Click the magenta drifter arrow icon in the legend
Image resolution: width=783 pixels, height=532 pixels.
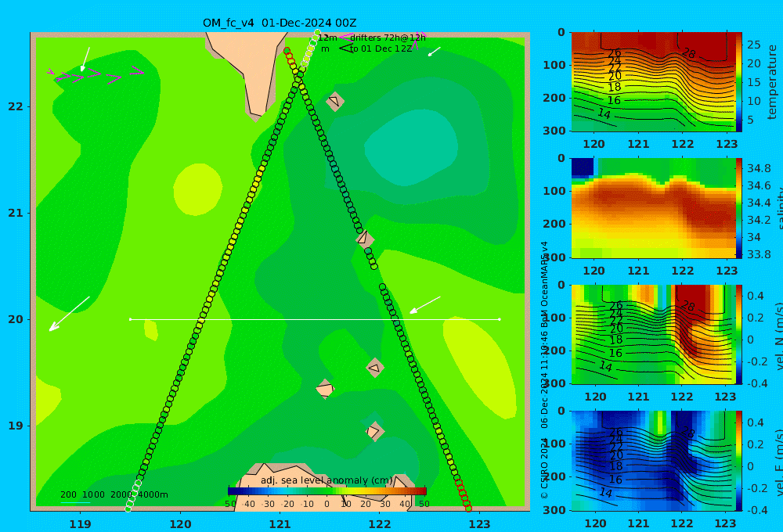(345, 38)
